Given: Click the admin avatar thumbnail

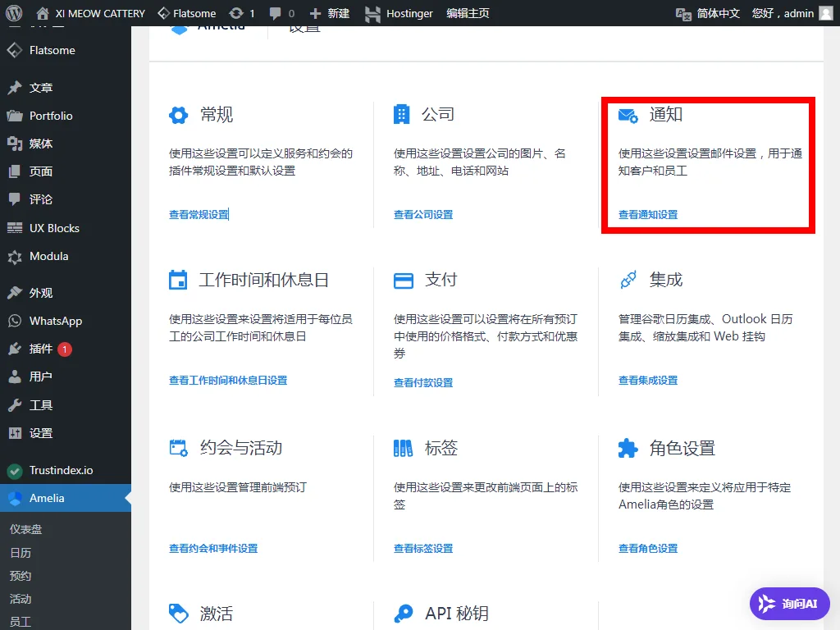Looking at the screenshot, I should 826,13.
